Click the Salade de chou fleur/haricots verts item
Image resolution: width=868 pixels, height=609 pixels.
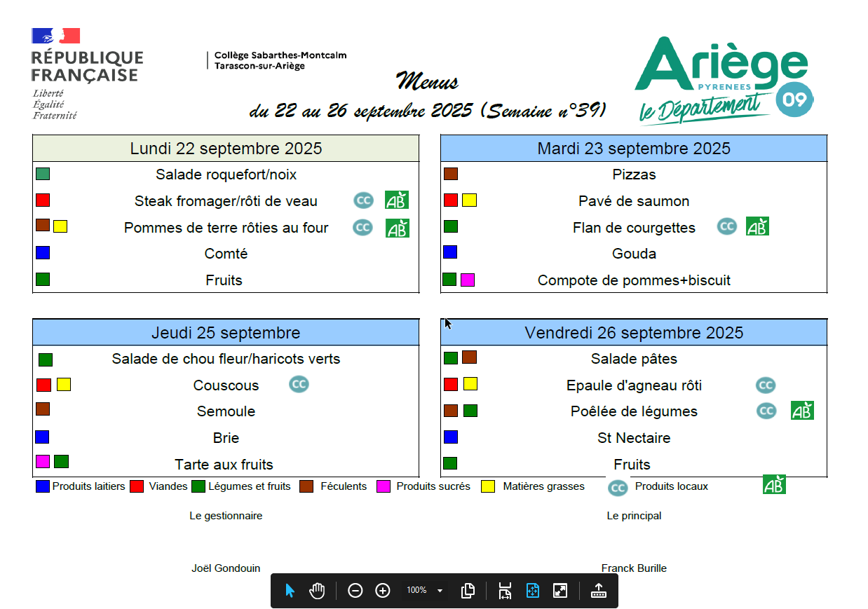(226, 359)
